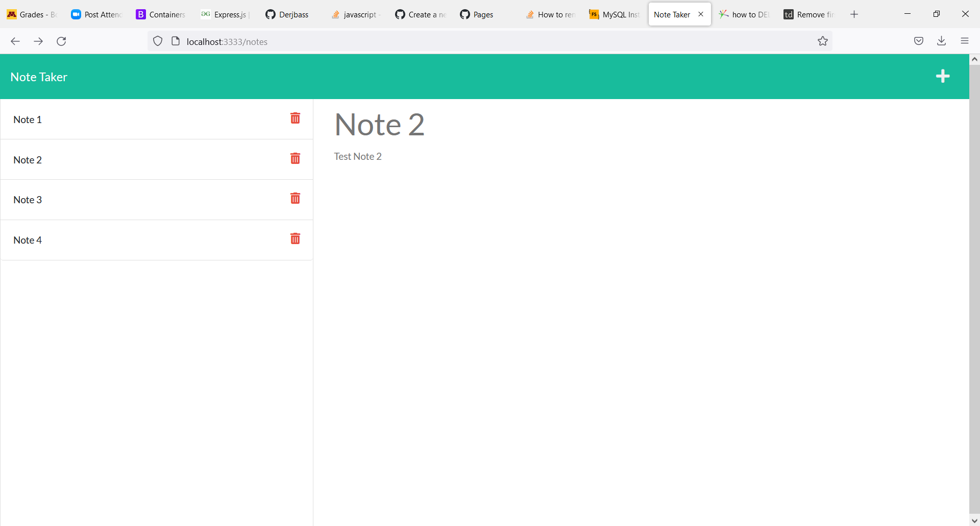The height and width of the screenshot is (526, 980).
Task: Switch to the MySQL Inst tab
Action: click(615, 14)
